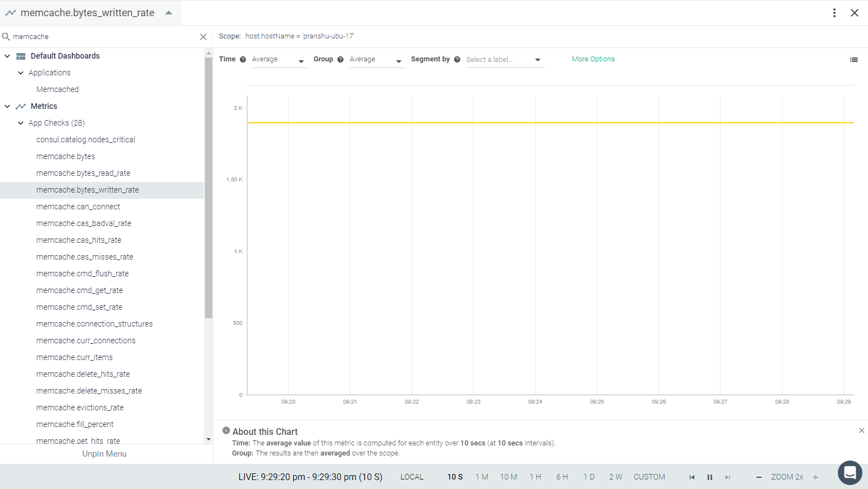This screenshot has height=489, width=868.
Task: Select the 1 D time interval
Action: point(589,477)
